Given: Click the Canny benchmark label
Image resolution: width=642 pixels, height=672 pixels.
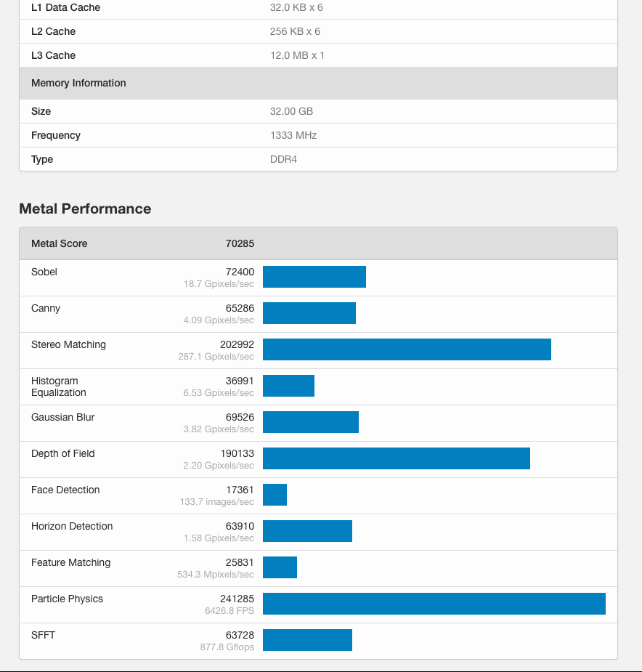Looking at the screenshot, I should coord(46,308).
